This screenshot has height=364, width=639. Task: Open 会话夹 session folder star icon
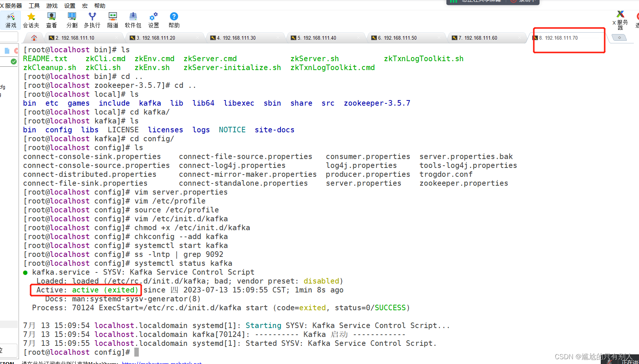click(31, 20)
